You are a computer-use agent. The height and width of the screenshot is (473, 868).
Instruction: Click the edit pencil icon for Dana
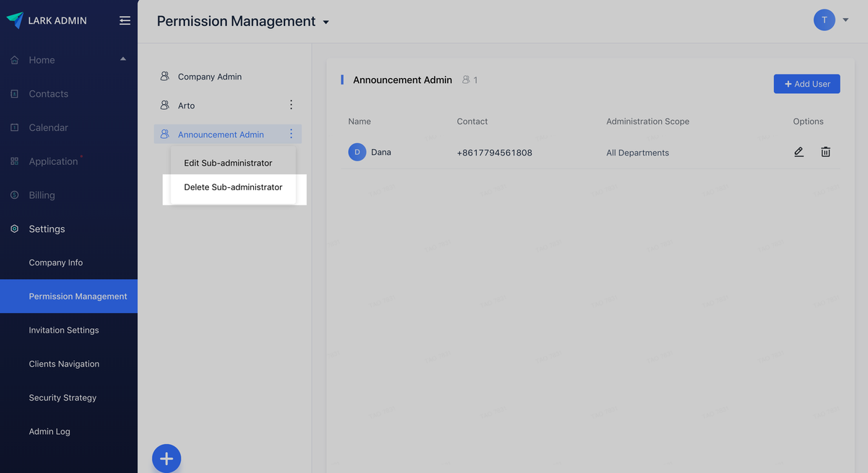tap(799, 152)
